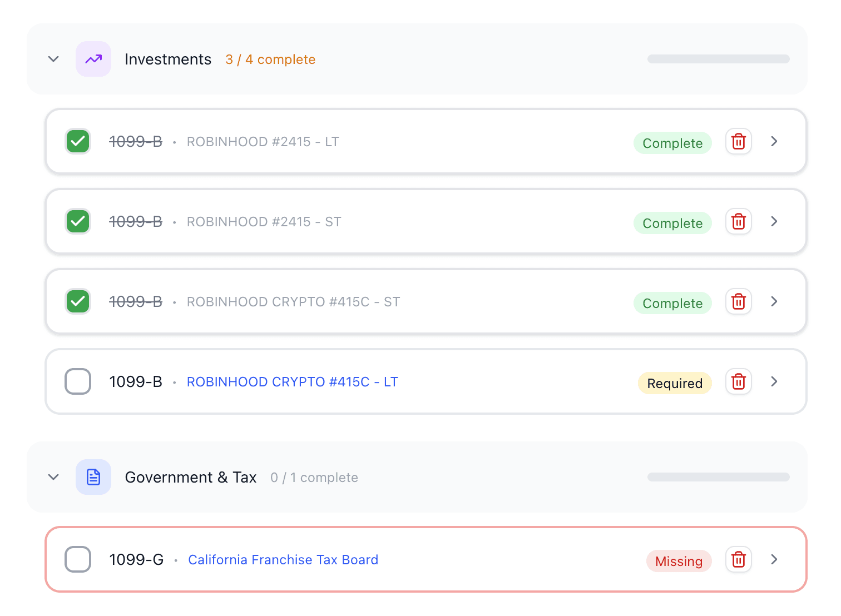Click the Government & Tax document icon
Screen dimensions: 841x616
click(x=93, y=477)
